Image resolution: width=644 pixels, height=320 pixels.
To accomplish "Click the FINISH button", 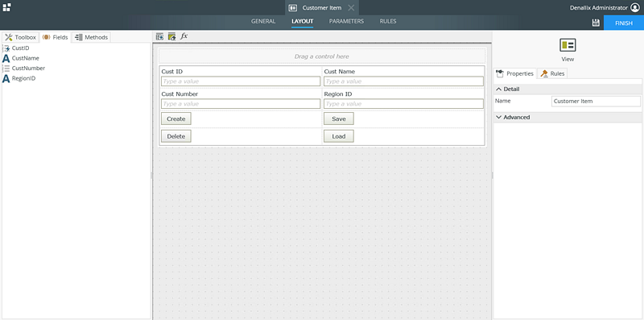I will (623, 23).
